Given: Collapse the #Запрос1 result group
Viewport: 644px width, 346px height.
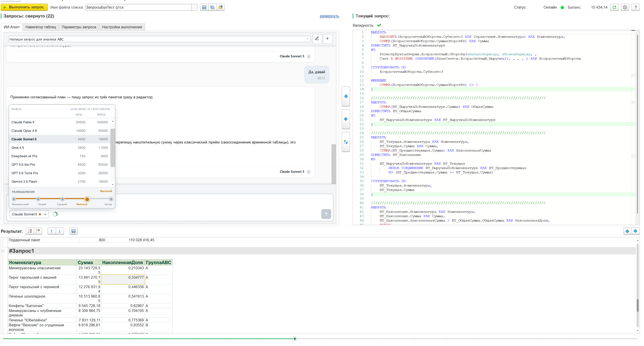Looking at the screenshot, I should (3, 251).
